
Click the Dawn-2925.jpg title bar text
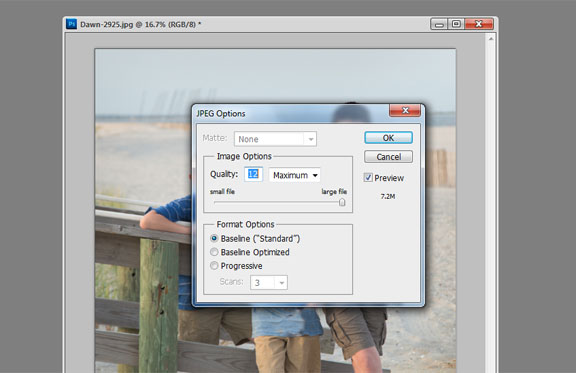coord(141,25)
